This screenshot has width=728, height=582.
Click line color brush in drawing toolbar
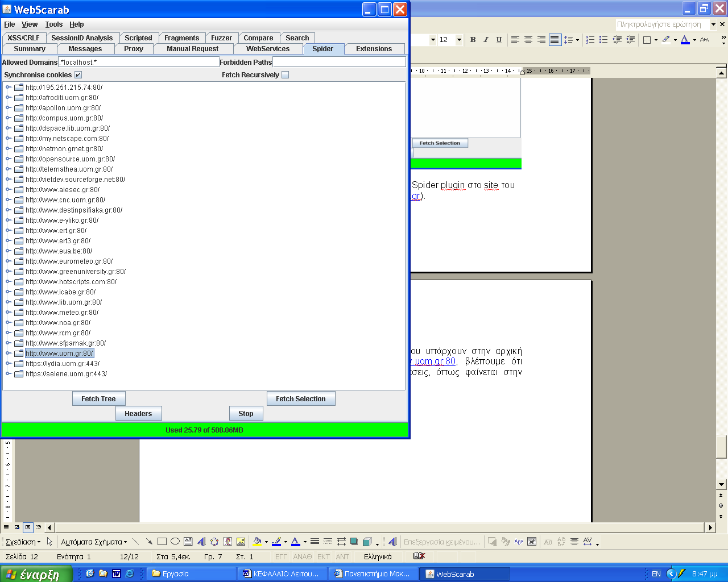pyautogui.click(x=276, y=542)
